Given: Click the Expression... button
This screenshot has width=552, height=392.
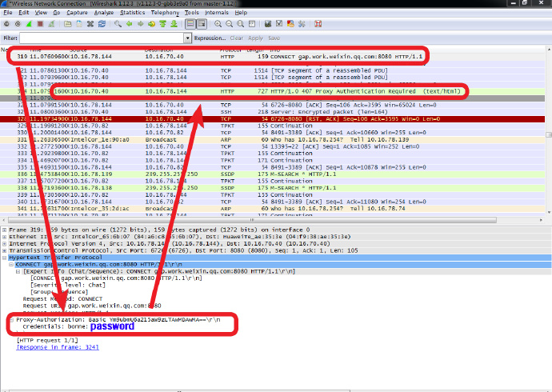Looking at the screenshot, I should 210,38.
